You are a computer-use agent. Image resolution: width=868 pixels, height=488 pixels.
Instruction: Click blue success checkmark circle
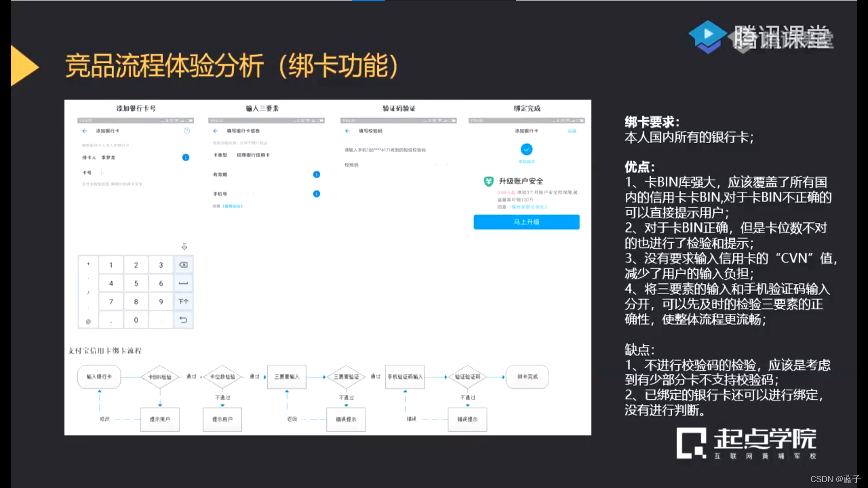526,149
